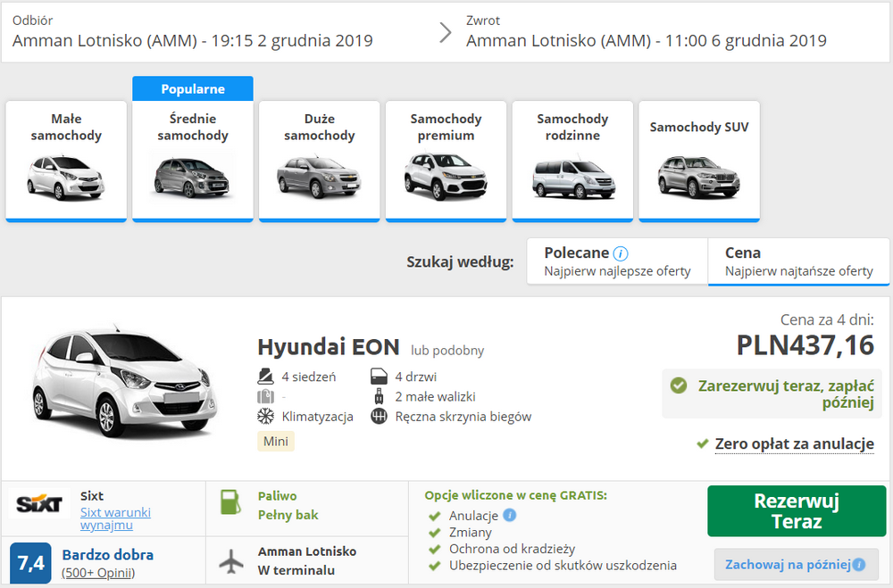Click the Zwrot return details text
This screenshot has height=588, width=893.
tap(647, 40)
